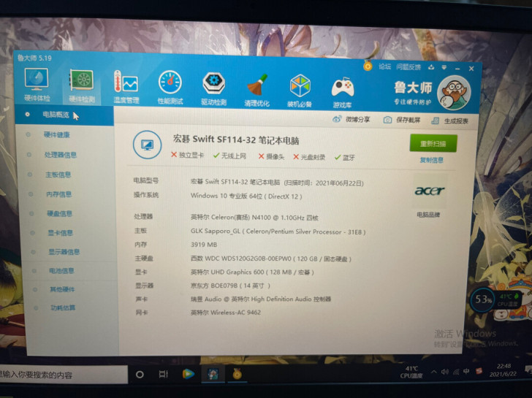Click sound card High Definition Audio text
The height and width of the screenshot is (398, 532).
point(261,299)
